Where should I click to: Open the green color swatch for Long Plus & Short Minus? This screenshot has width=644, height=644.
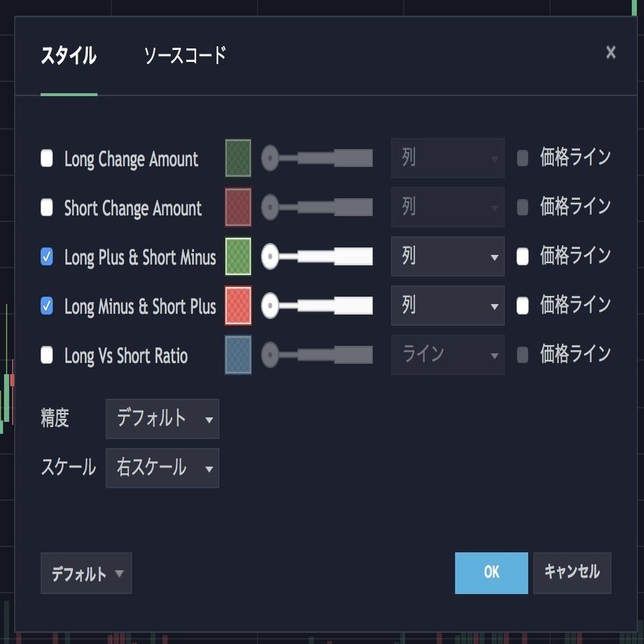point(237,256)
